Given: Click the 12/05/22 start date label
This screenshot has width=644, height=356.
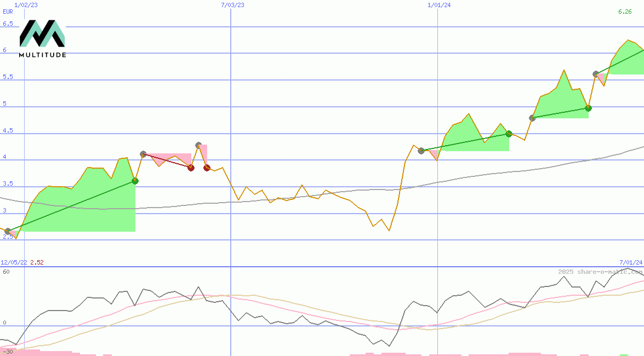Looking at the screenshot, I should (14, 262).
